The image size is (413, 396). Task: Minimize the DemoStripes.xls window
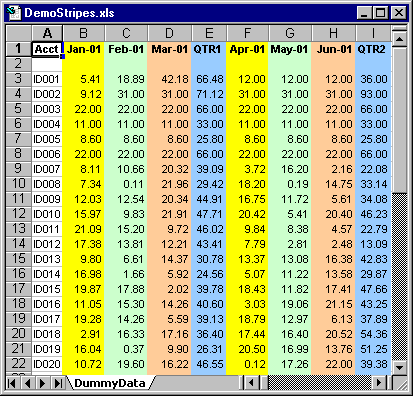(x=364, y=13)
